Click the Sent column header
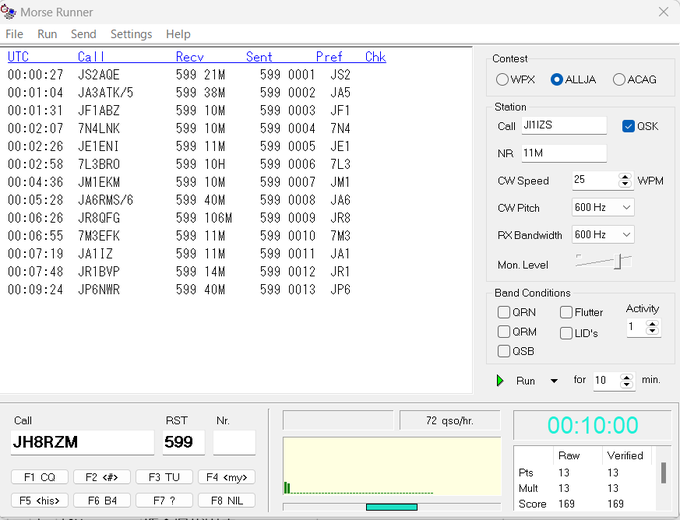The height and width of the screenshot is (520, 680). pos(259,57)
